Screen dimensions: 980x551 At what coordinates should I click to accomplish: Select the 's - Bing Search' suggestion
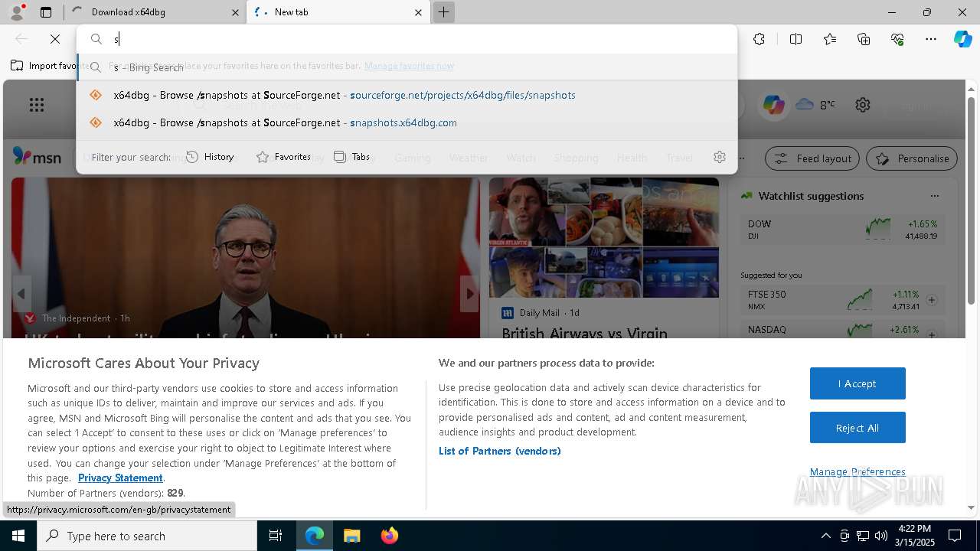407,67
